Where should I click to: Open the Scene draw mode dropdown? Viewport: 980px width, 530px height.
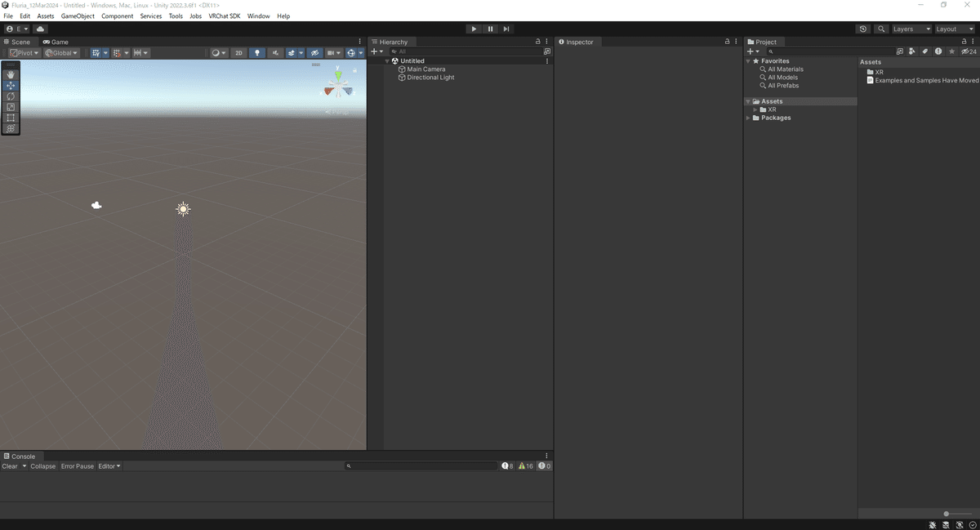[x=219, y=53]
